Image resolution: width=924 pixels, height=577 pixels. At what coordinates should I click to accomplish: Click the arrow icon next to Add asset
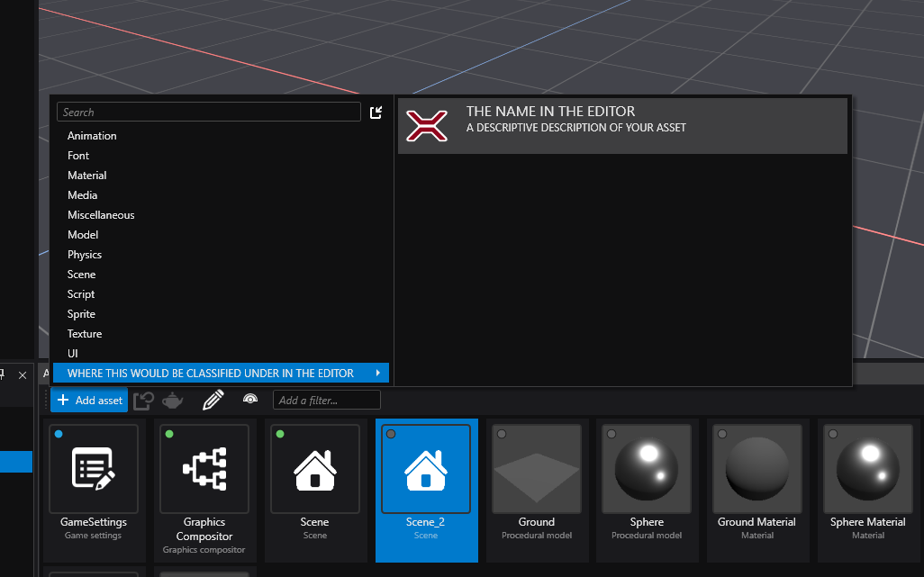coord(143,400)
